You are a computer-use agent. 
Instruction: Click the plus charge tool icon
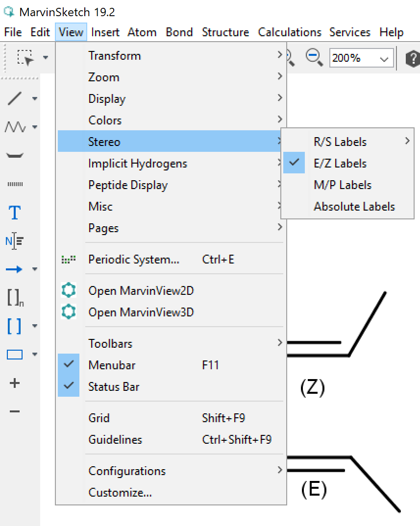point(15,383)
